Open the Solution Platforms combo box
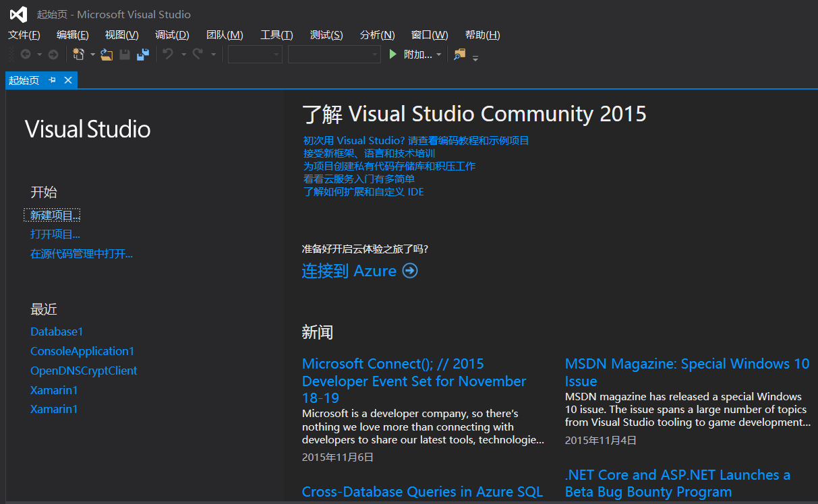818x504 pixels. coord(334,55)
